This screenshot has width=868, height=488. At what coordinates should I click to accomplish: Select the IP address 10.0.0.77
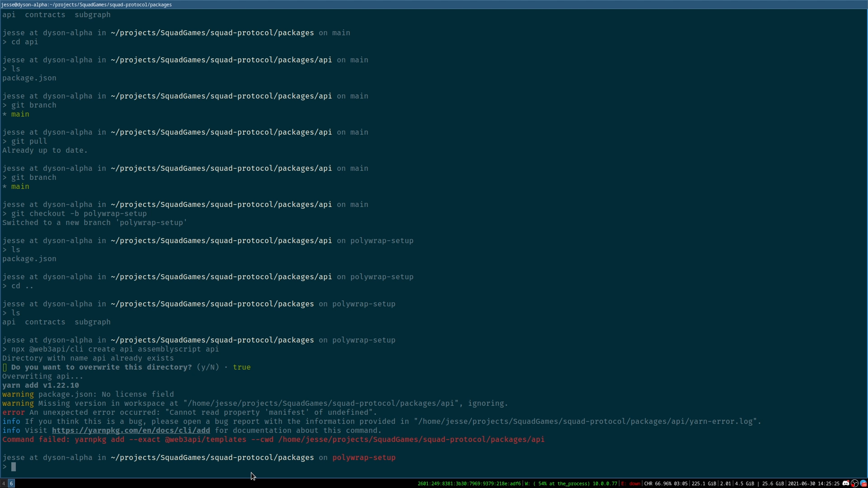pos(606,483)
